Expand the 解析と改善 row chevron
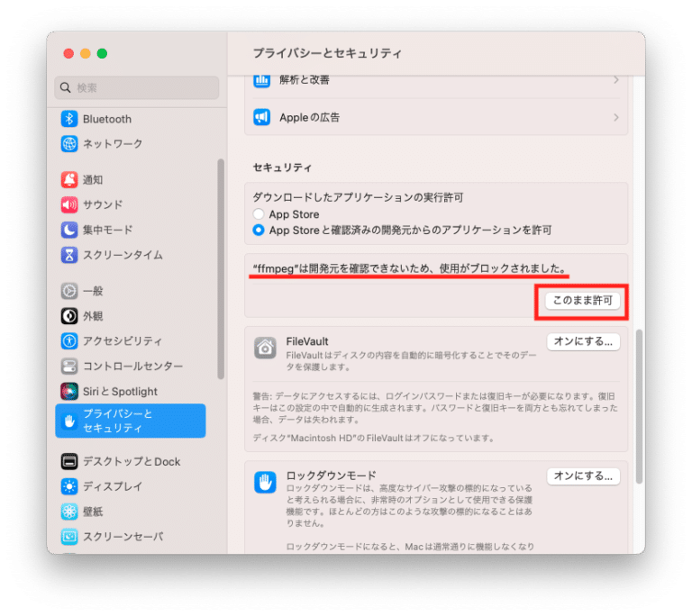Image resolution: width=692 pixels, height=616 pixels. 616,80
